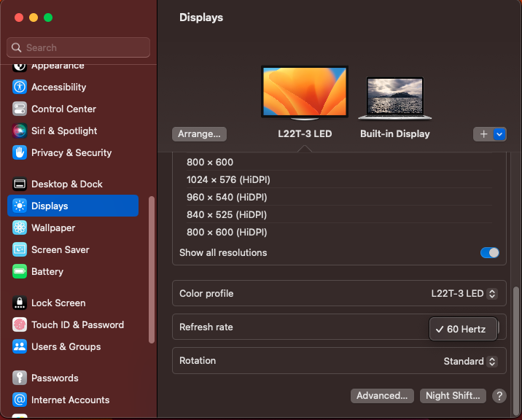Click the Displays sun icon
The image size is (522, 420).
(20, 206)
